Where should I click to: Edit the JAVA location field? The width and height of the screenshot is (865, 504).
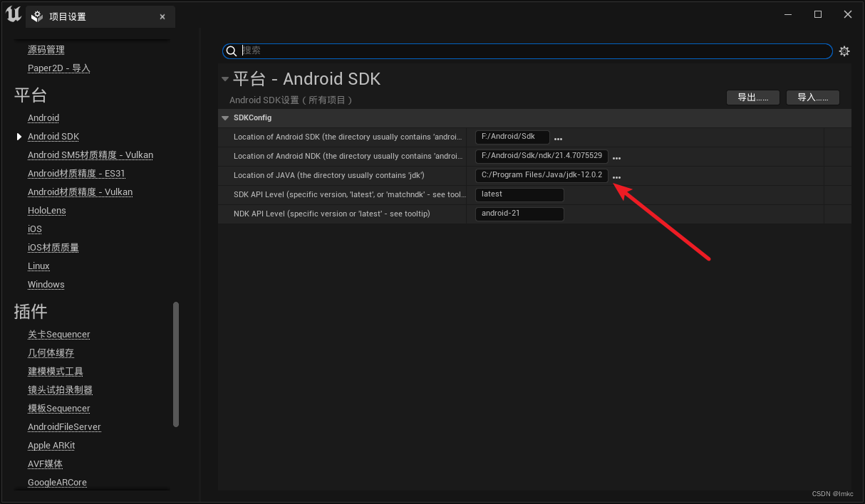click(x=542, y=175)
